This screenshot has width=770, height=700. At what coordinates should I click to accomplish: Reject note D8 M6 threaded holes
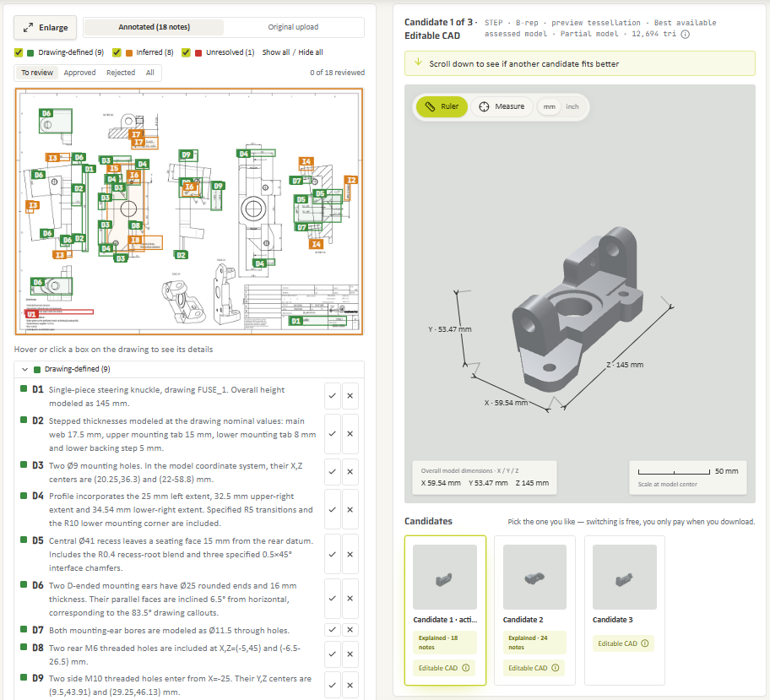[x=350, y=654]
